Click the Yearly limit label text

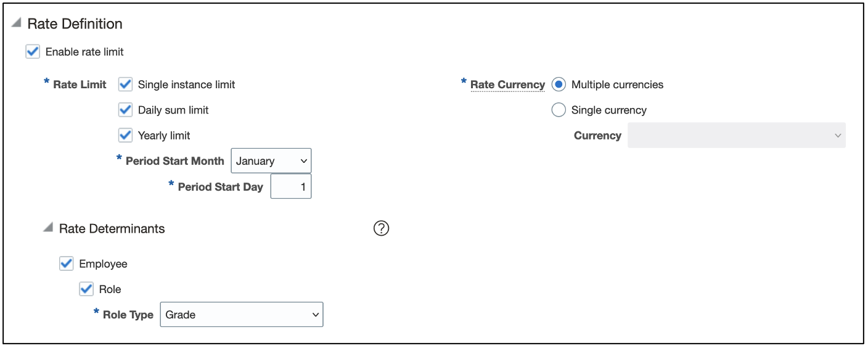[164, 136]
